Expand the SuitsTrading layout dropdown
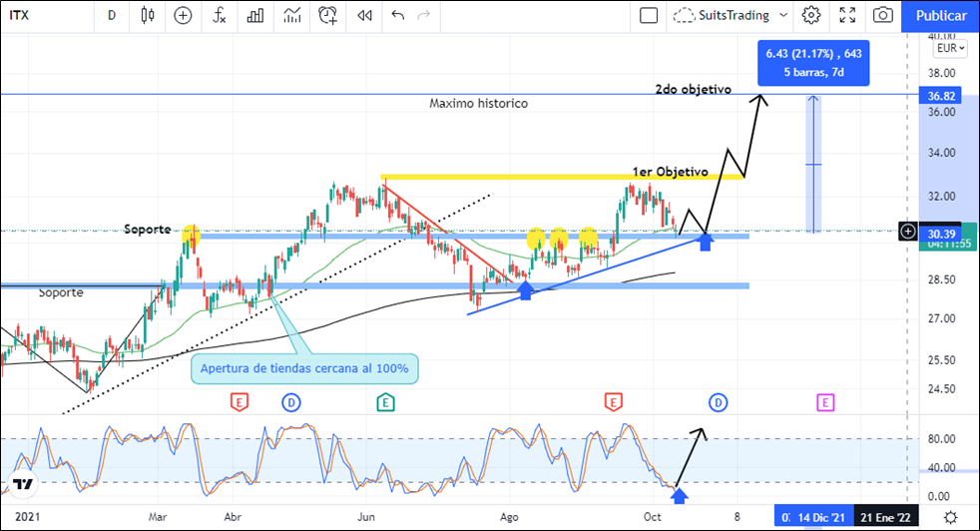The width and height of the screenshot is (980, 531). click(x=783, y=15)
